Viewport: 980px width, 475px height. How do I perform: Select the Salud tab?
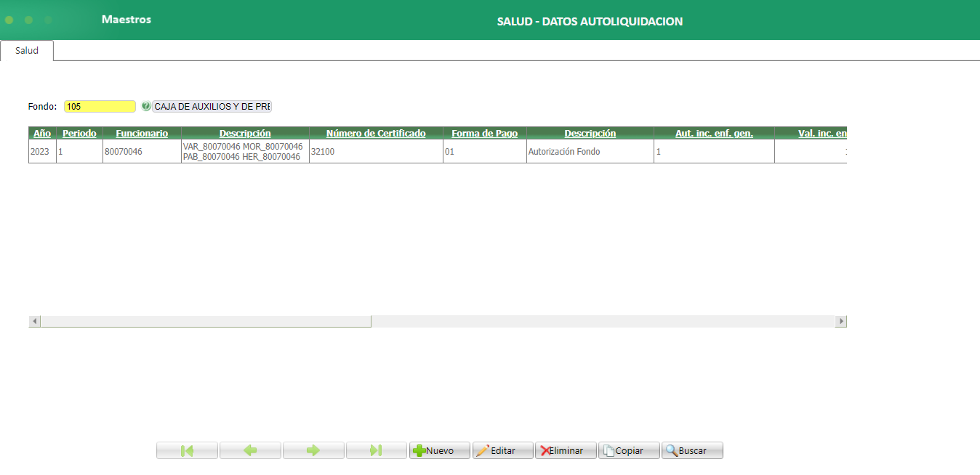coord(27,51)
